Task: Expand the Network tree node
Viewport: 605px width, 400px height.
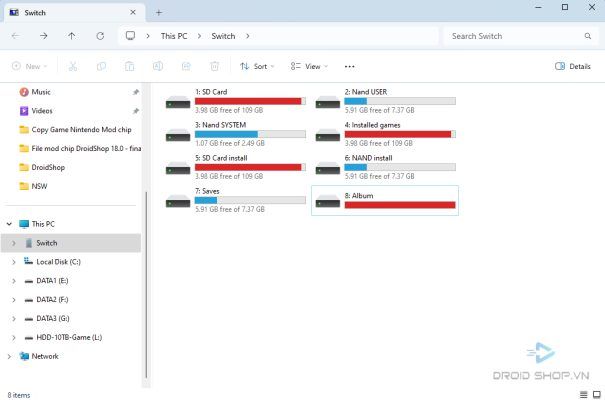Action: coord(9,356)
